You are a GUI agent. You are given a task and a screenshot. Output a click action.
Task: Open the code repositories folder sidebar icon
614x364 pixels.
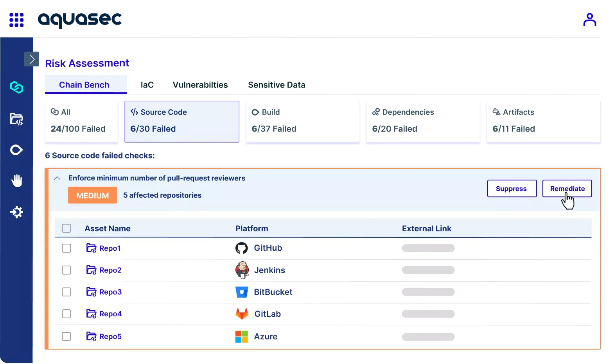[16, 119]
